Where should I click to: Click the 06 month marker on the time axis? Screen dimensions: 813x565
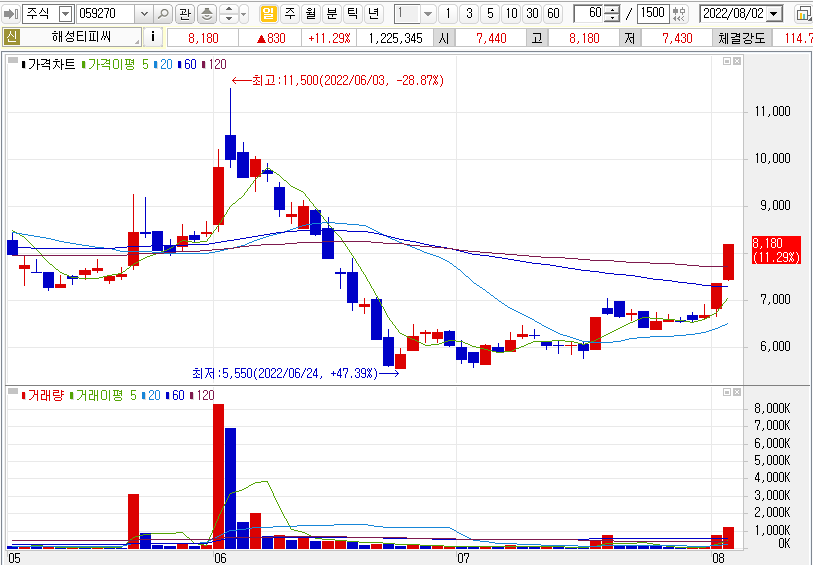click(x=220, y=558)
